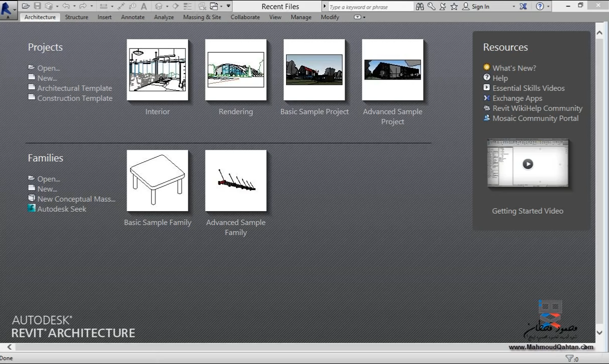609x364 pixels.
Task: Expand the Synchronize dropdown arrow
Action: click(57, 6)
